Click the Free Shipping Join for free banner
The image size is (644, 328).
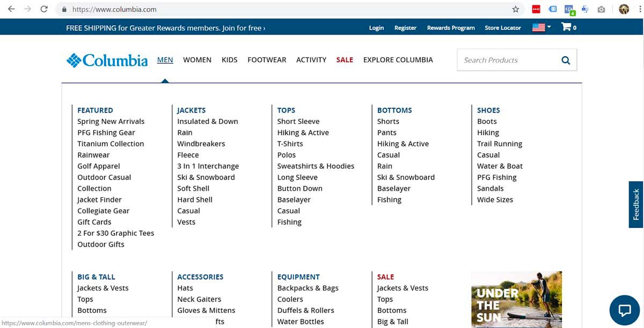165,27
